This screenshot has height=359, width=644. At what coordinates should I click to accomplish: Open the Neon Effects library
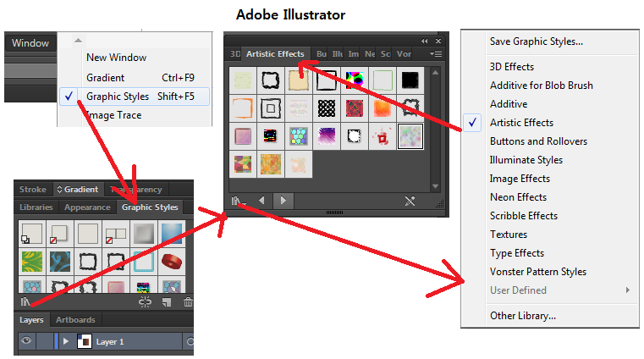point(518,197)
